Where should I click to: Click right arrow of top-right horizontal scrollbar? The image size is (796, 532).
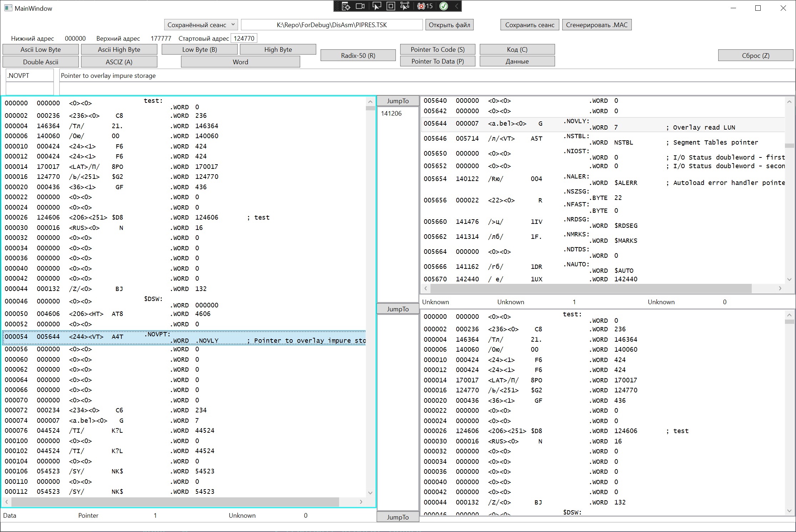[780, 288]
